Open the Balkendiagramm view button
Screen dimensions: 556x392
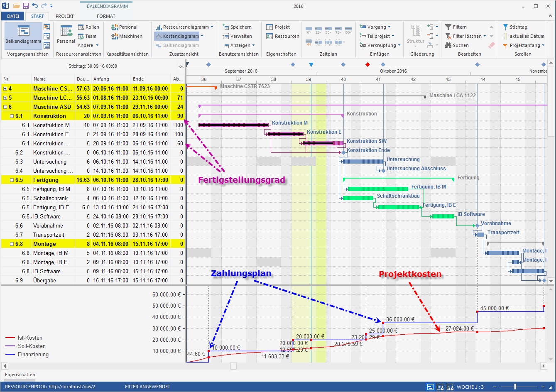point(23,36)
